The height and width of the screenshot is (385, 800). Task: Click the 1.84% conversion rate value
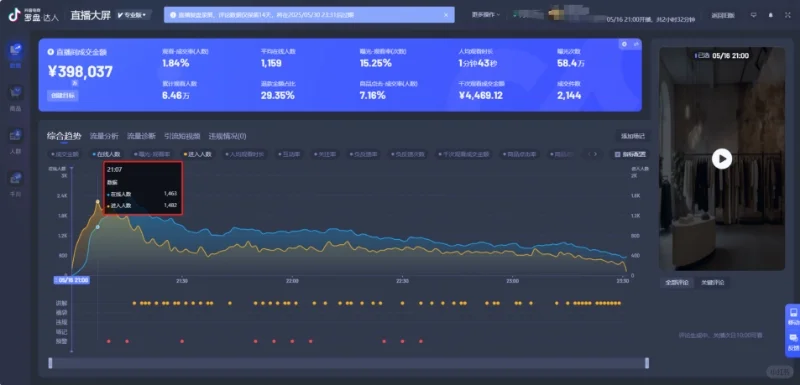click(x=176, y=63)
